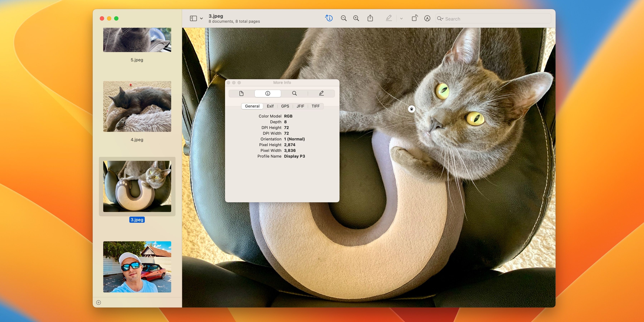Screen dimensions: 644x322
Task: Click the DPI Height 72 value
Action: [x=287, y=128]
